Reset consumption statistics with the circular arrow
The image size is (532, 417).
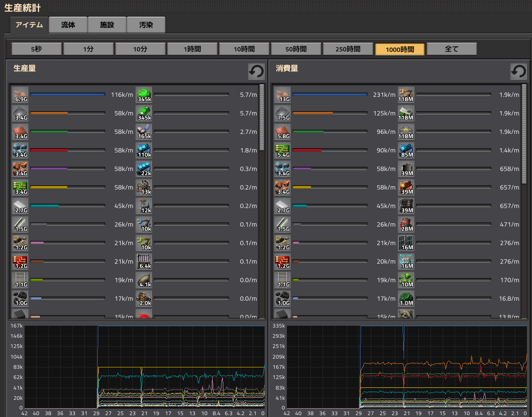coord(519,71)
